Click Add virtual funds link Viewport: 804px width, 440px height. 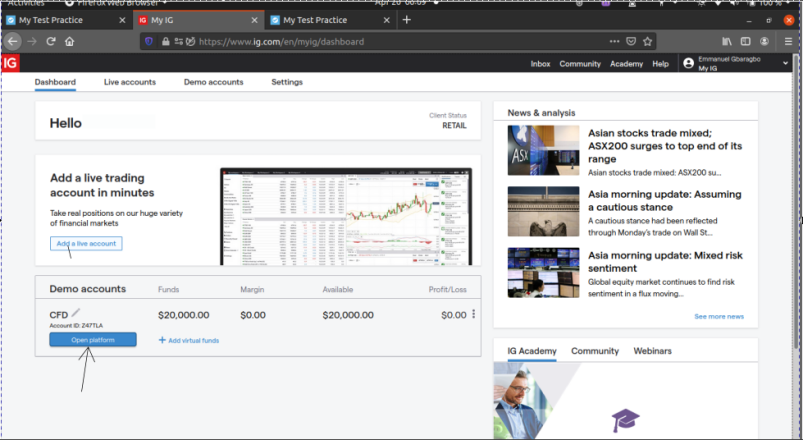[189, 340]
